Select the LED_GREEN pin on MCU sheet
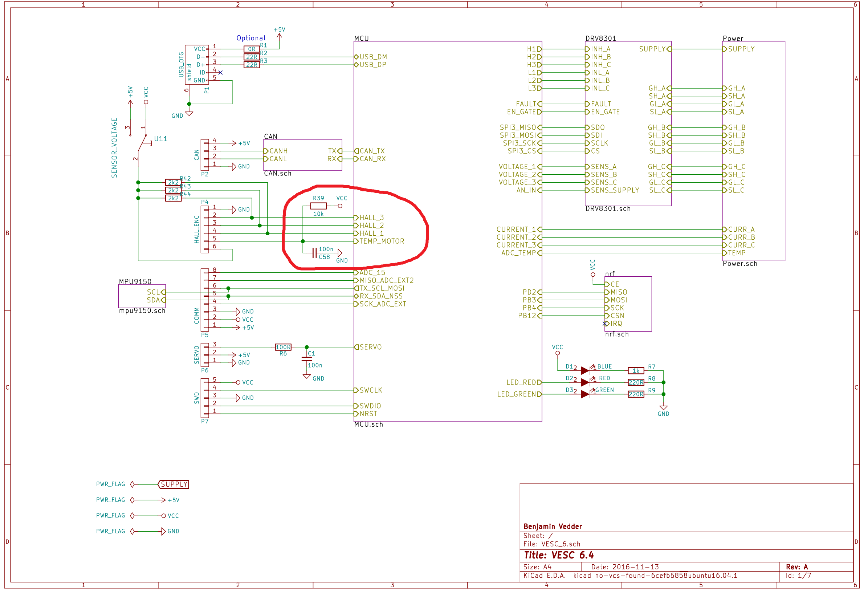 point(519,394)
